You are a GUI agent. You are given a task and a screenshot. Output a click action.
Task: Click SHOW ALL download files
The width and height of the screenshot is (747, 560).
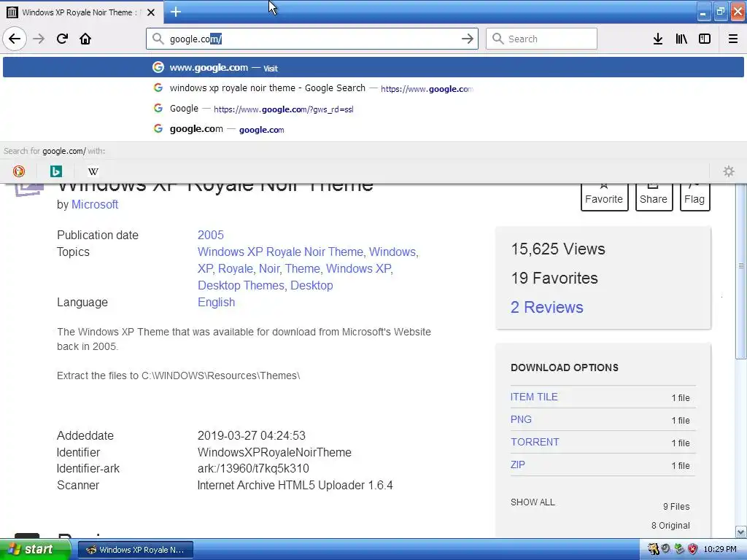click(x=533, y=502)
